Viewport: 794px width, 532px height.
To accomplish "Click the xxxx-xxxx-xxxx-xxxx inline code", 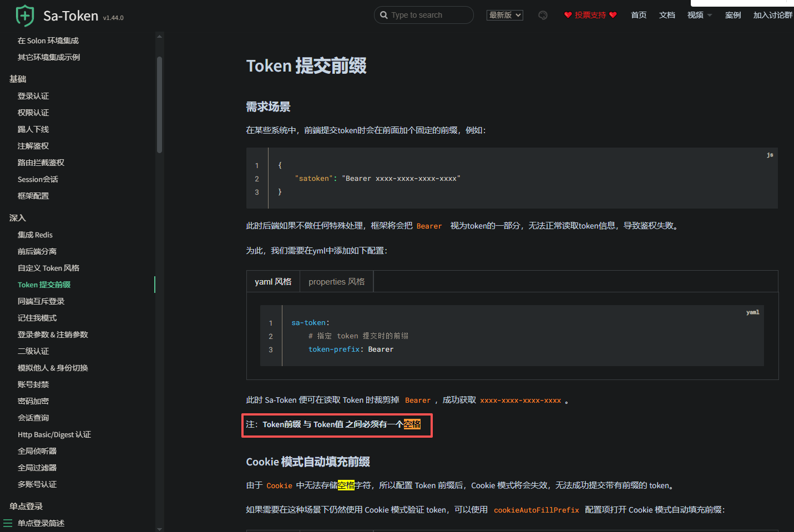I will 520,400.
